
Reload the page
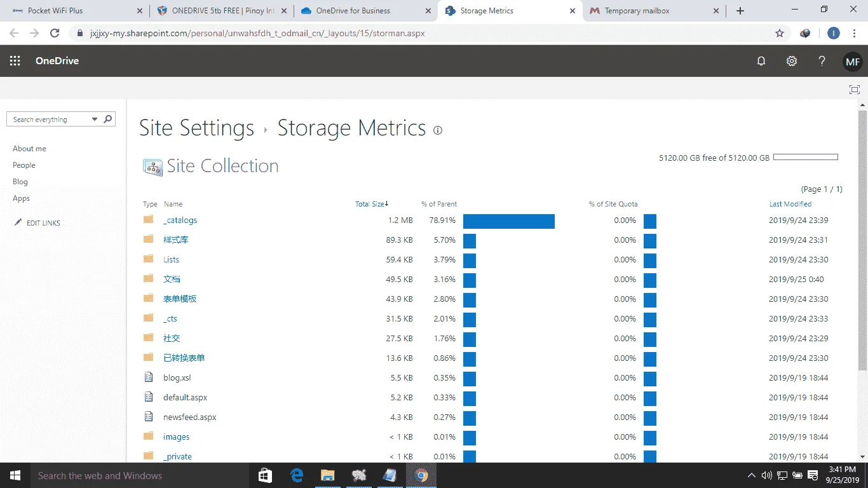(55, 33)
